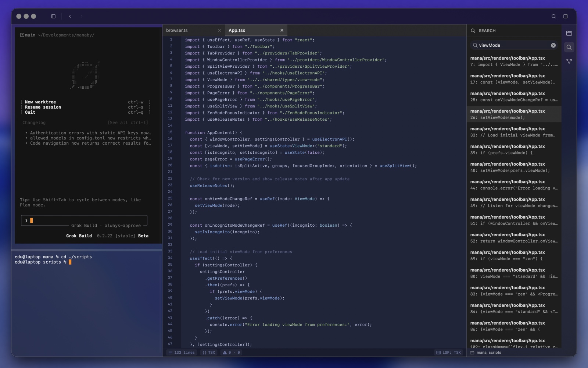This screenshot has width=588, height=368.
Task: Open search result 17: const [viewMode, setViewMode]
Action: point(514,79)
